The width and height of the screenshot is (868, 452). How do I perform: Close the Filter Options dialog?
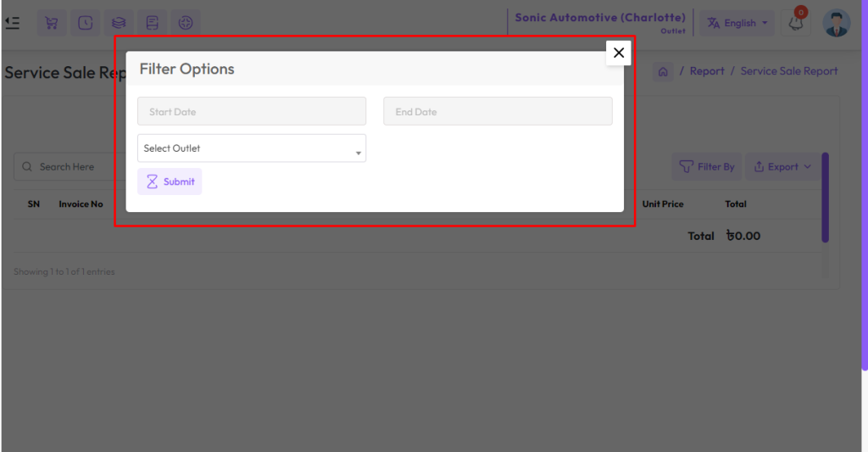(618, 53)
